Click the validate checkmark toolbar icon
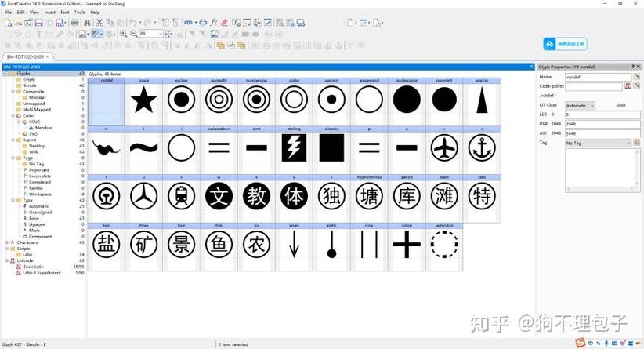The width and height of the screenshot is (644, 349). (x=267, y=23)
